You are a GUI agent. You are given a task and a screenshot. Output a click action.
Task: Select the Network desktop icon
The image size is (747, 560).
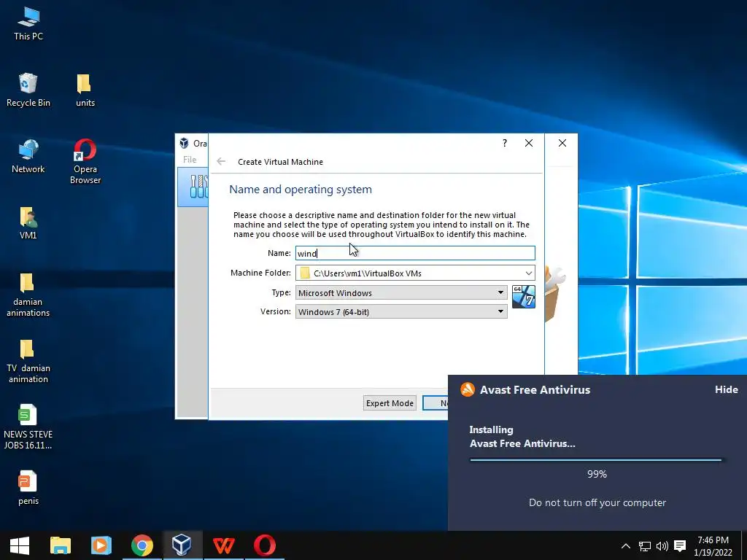[x=28, y=157]
